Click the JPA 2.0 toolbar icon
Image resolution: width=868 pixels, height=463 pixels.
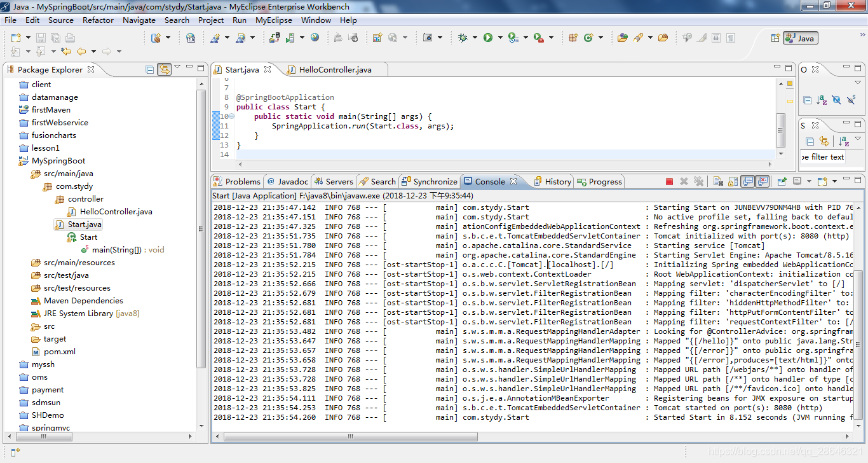coord(191,38)
